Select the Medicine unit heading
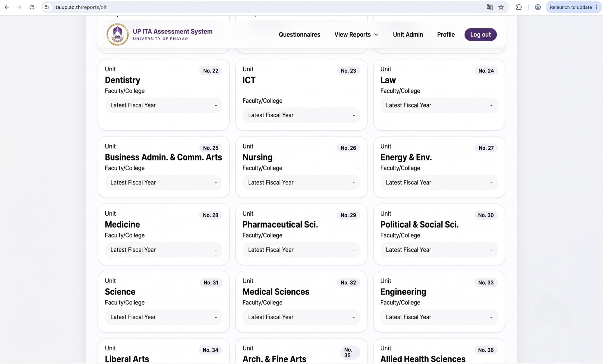Image resolution: width=603 pixels, height=364 pixels. pyautogui.click(x=122, y=224)
